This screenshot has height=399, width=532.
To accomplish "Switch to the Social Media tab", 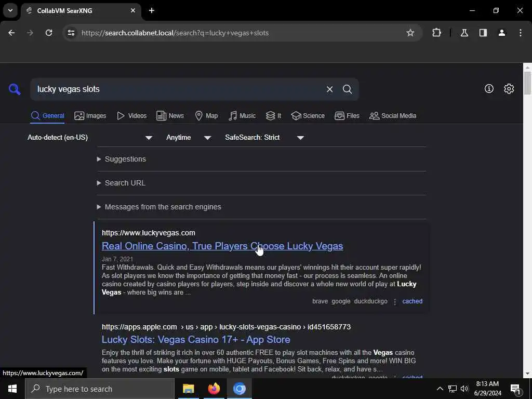I will click(393, 116).
